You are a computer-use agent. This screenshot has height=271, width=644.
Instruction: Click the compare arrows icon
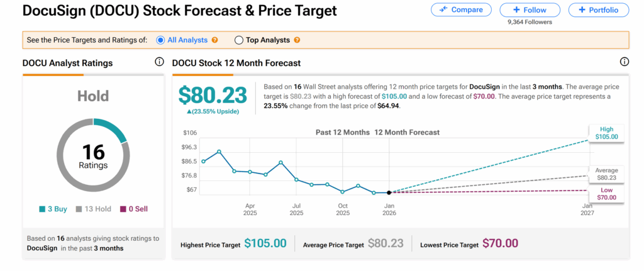[x=444, y=9]
